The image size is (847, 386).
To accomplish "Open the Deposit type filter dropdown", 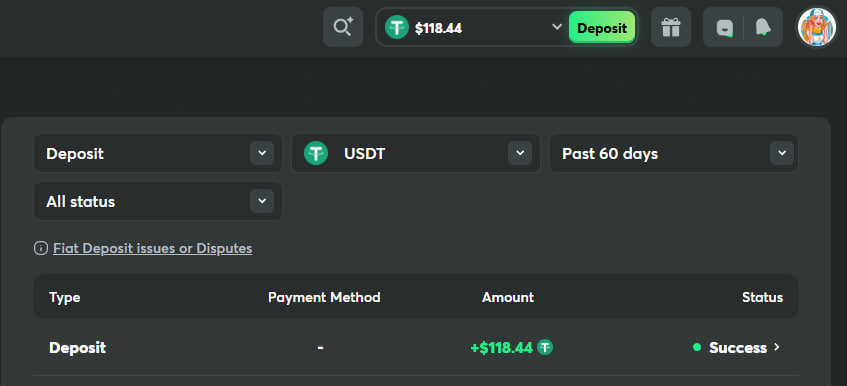I will 158,153.
